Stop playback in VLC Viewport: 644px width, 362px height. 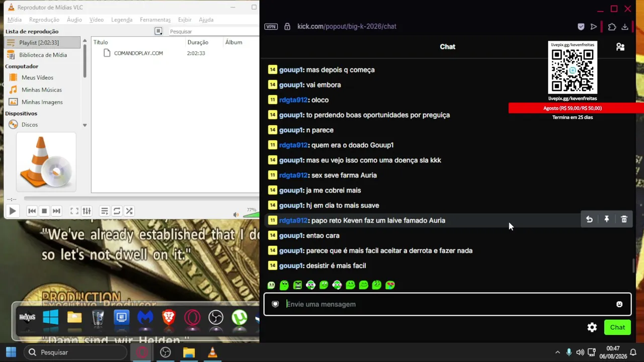[x=44, y=211]
